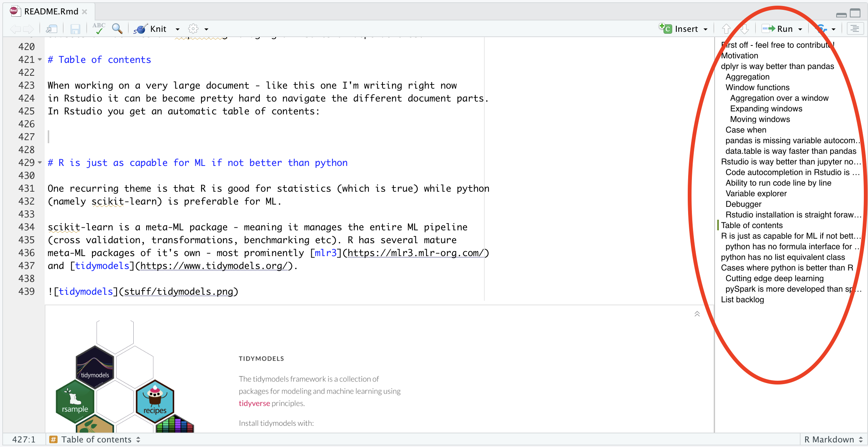Toggle the document outline pane button

pos(855,29)
